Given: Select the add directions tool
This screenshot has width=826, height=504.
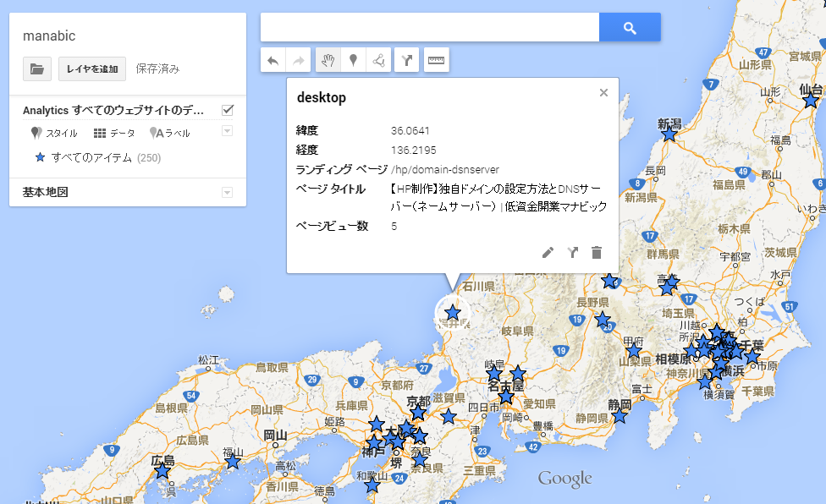Looking at the screenshot, I should click(x=407, y=61).
